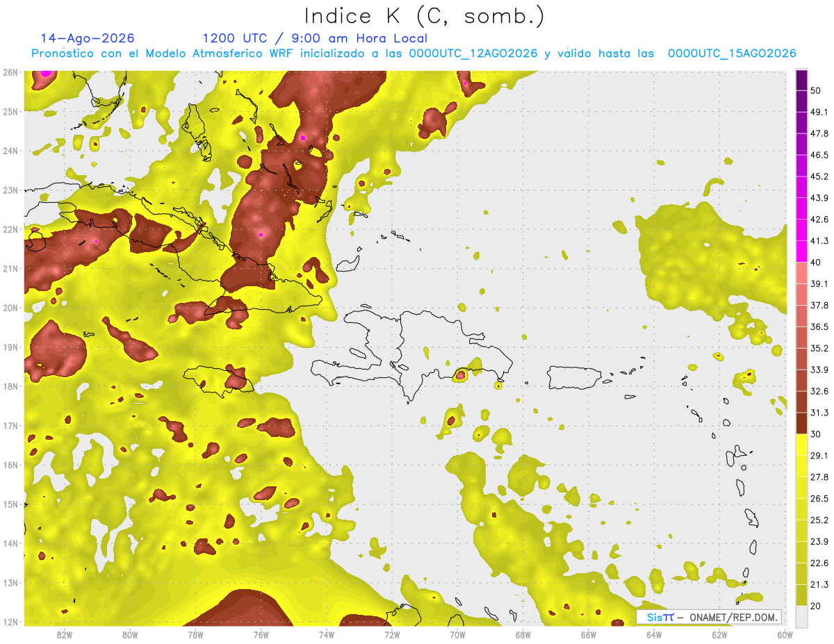Click the '60W' longitude label

[x=785, y=634]
